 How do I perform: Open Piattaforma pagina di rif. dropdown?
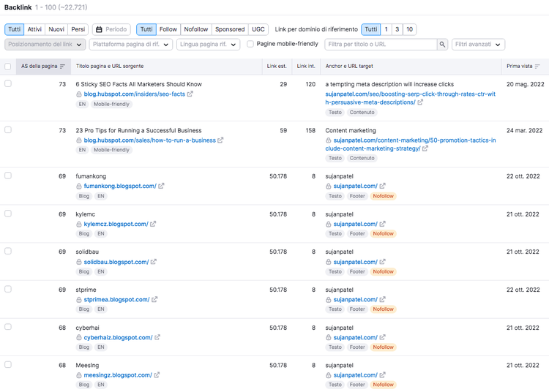point(130,45)
